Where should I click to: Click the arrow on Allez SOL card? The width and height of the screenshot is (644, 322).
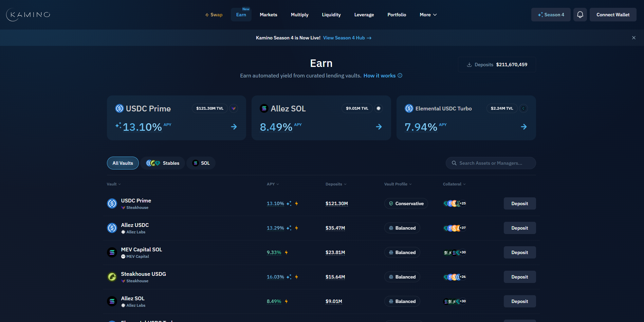pyautogui.click(x=379, y=127)
